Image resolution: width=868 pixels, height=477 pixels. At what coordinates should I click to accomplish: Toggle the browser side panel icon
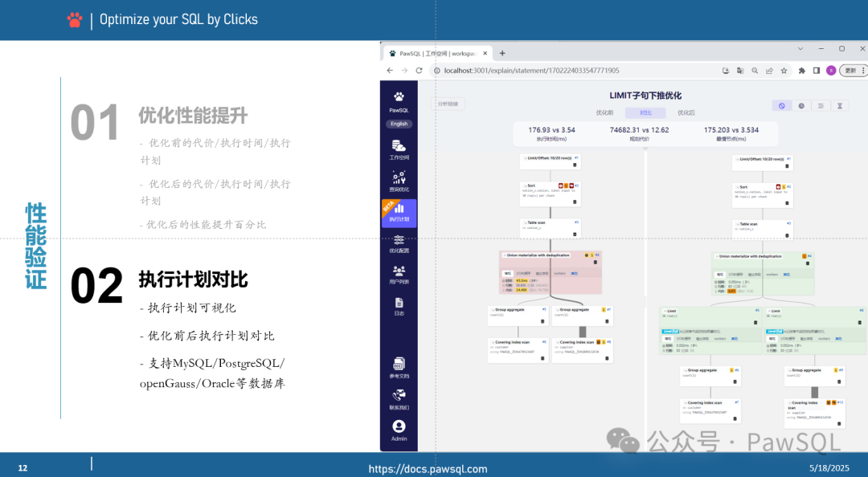(x=816, y=71)
